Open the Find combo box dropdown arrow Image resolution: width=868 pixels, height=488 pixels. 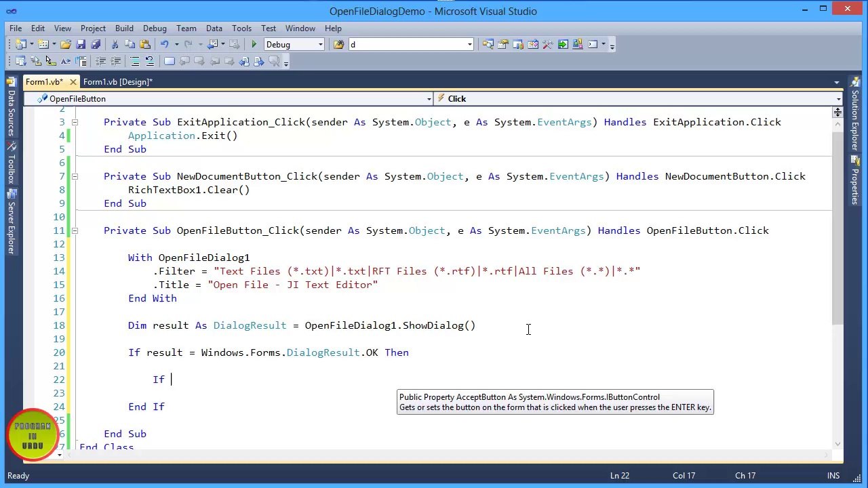click(x=469, y=45)
